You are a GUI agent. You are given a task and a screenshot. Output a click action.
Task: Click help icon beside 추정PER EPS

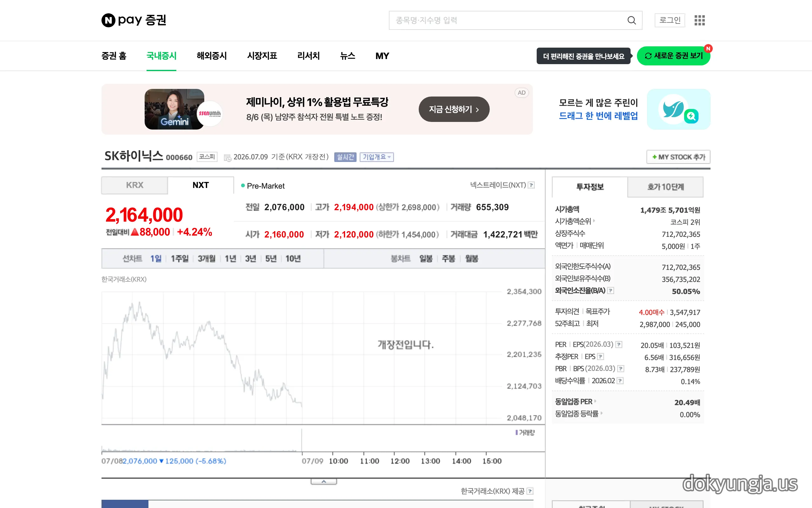(601, 357)
